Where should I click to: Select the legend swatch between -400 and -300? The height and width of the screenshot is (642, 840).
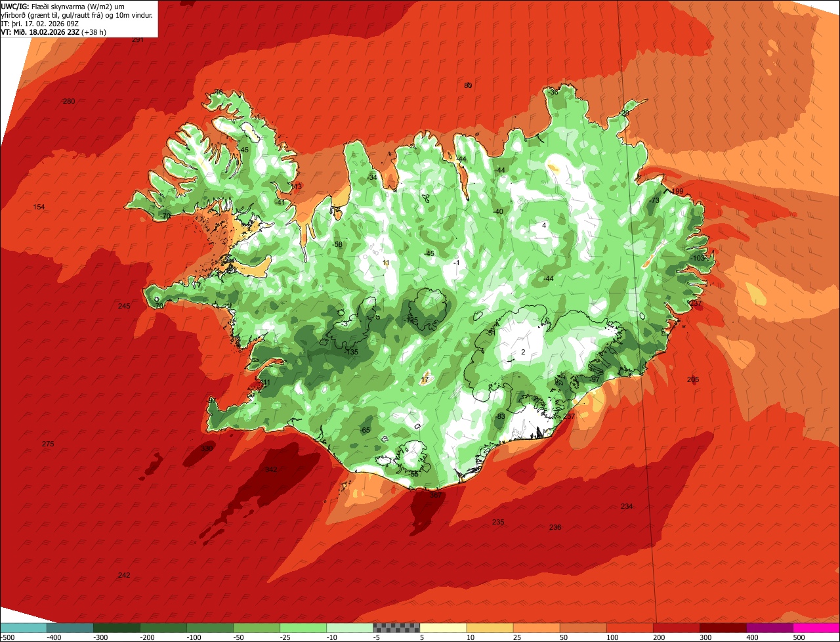point(70,628)
